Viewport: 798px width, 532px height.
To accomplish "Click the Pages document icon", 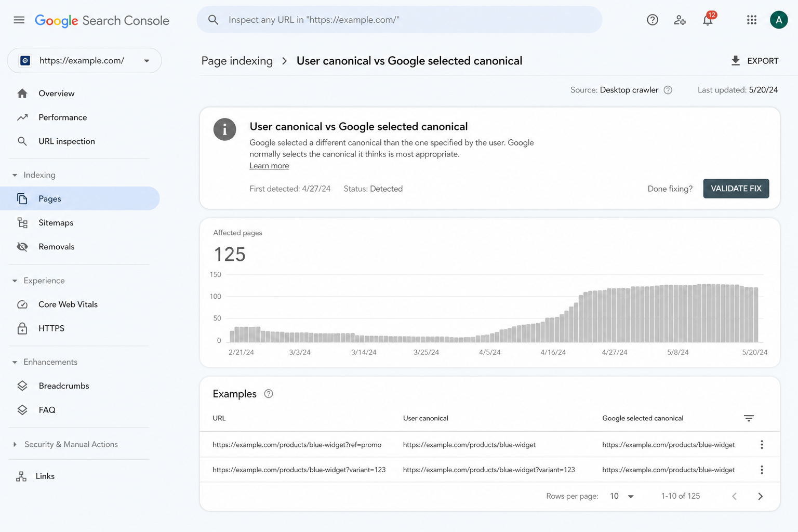I will [22, 198].
